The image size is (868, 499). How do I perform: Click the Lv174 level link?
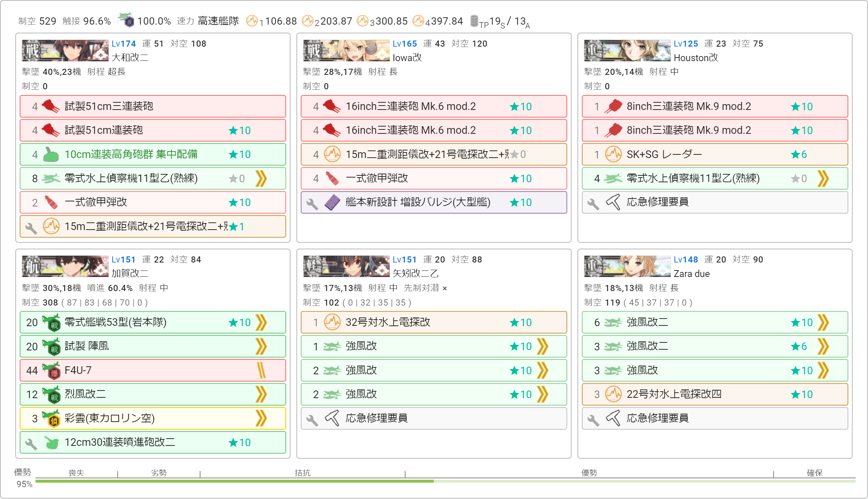124,44
